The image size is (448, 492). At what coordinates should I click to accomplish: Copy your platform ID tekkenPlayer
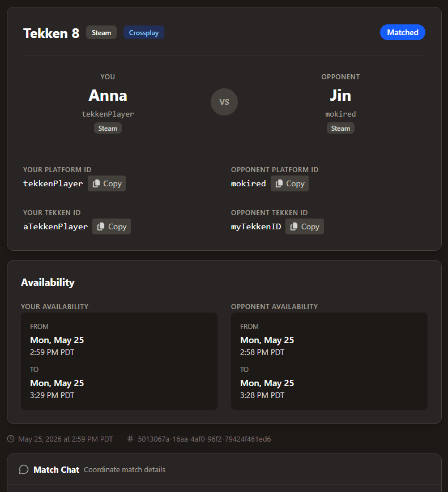[x=106, y=183]
